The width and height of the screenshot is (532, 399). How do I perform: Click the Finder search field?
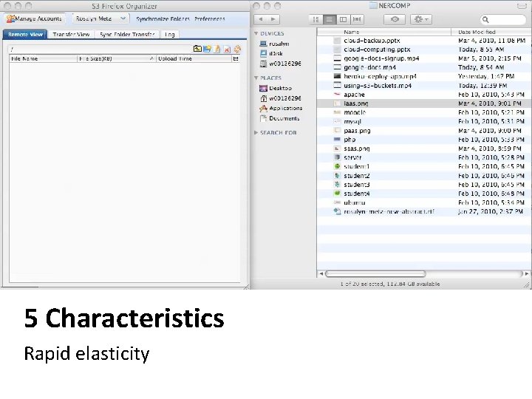(503, 20)
